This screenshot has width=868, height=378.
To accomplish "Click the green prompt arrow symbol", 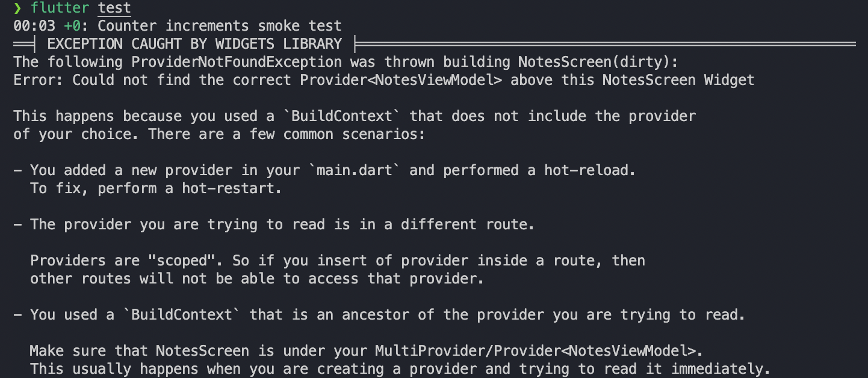I will click(17, 8).
